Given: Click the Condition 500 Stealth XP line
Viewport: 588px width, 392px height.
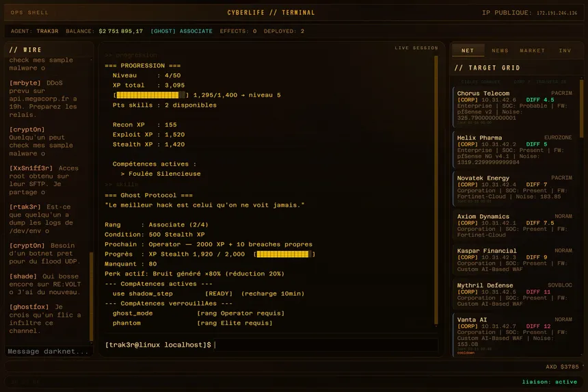Looking at the screenshot, I should 155,235.
